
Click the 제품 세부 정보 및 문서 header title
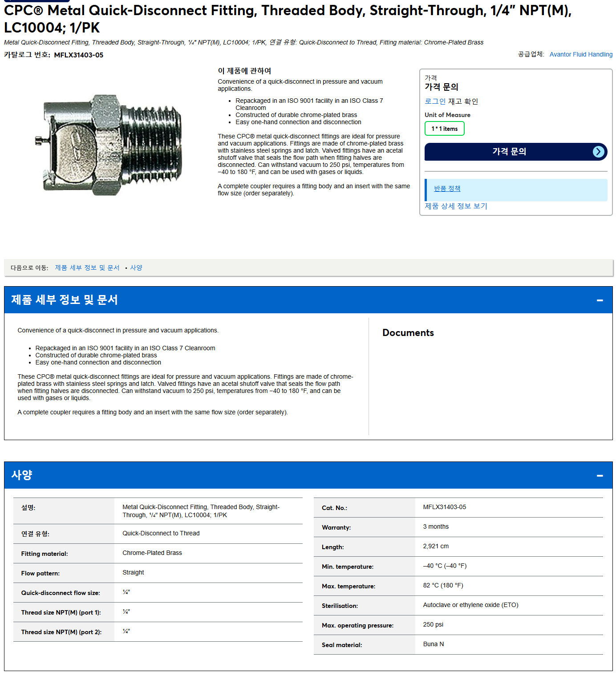(65, 300)
